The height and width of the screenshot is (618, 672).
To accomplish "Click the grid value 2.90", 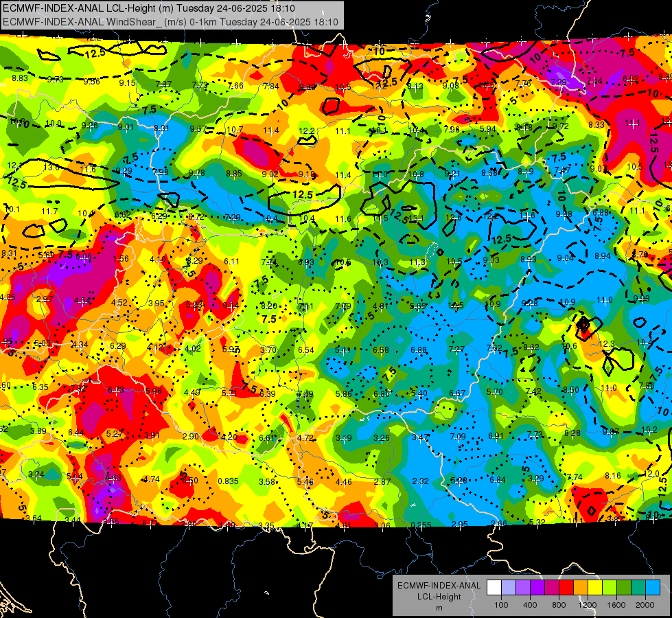I will click(x=190, y=437).
